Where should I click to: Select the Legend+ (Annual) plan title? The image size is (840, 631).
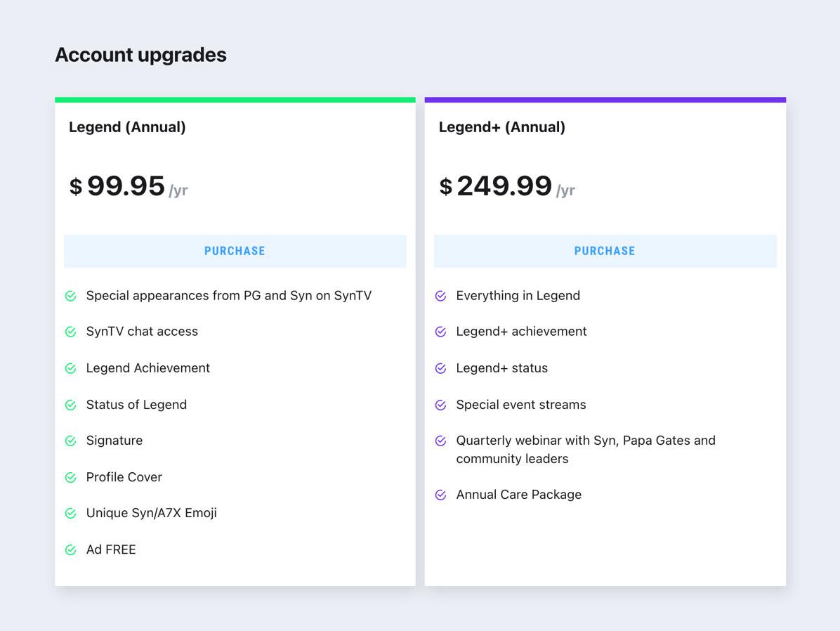(501, 127)
